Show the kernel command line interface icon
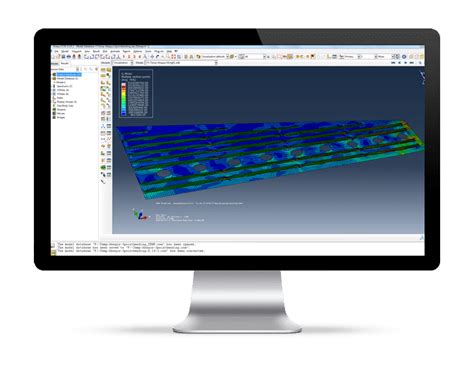 click(x=53, y=253)
